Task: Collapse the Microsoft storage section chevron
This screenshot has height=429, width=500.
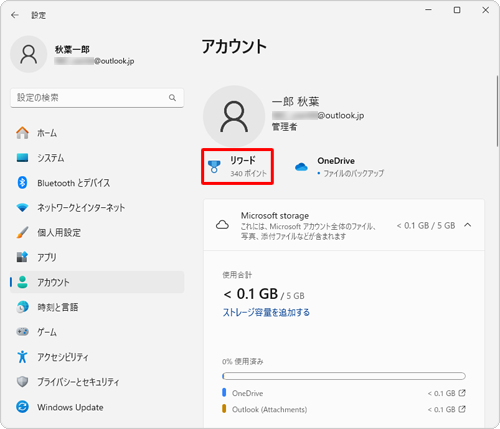Action: coord(468,225)
